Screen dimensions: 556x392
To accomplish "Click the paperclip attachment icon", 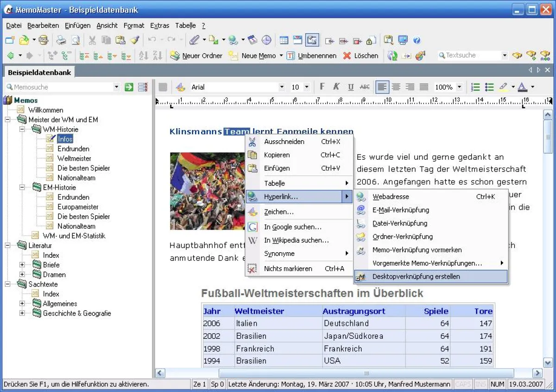I will coord(194,40).
